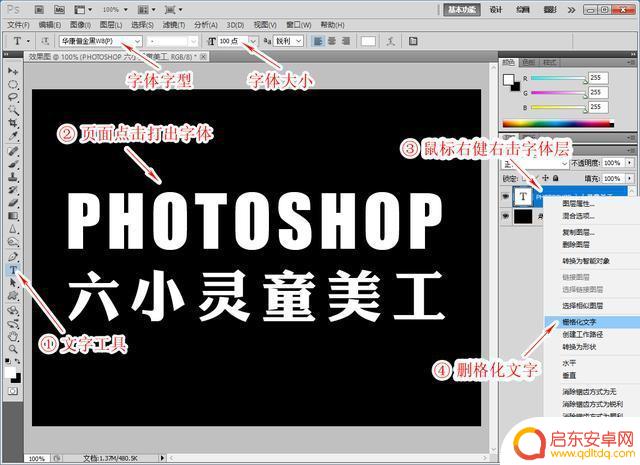This screenshot has width=640, height=465.
Task: Open the 文件(F) menu
Action: click(19, 25)
